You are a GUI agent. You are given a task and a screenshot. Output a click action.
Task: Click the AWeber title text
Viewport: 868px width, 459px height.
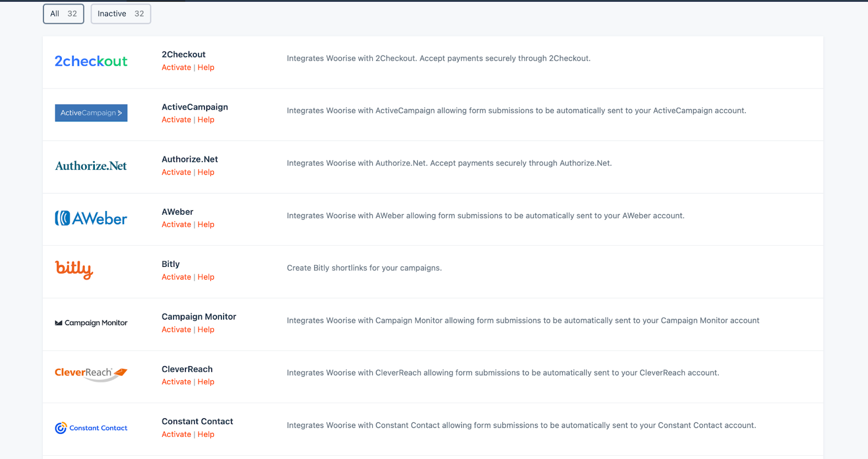pyautogui.click(x=177, y=212)
